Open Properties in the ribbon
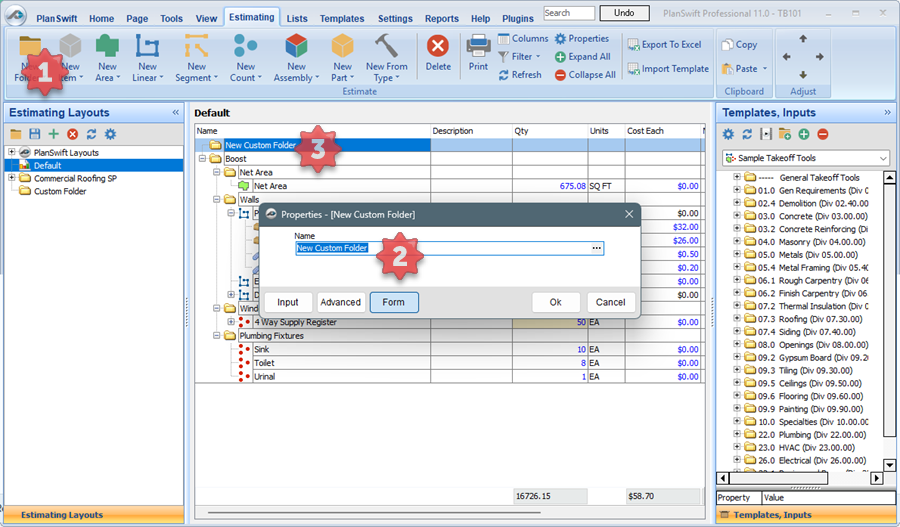Screen dimensions: 900x527 (x=581, y=38)
